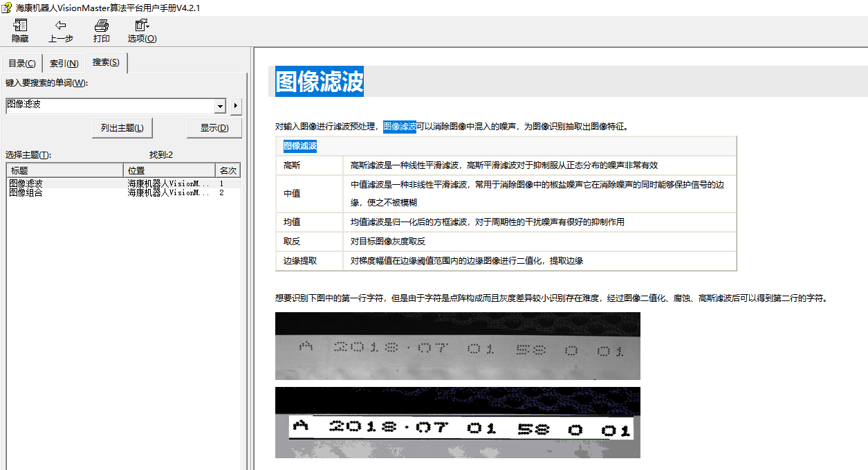This screenshot has width=868, height=470.
Task: Click the binarized black-white result image
Action: (457, 422)
